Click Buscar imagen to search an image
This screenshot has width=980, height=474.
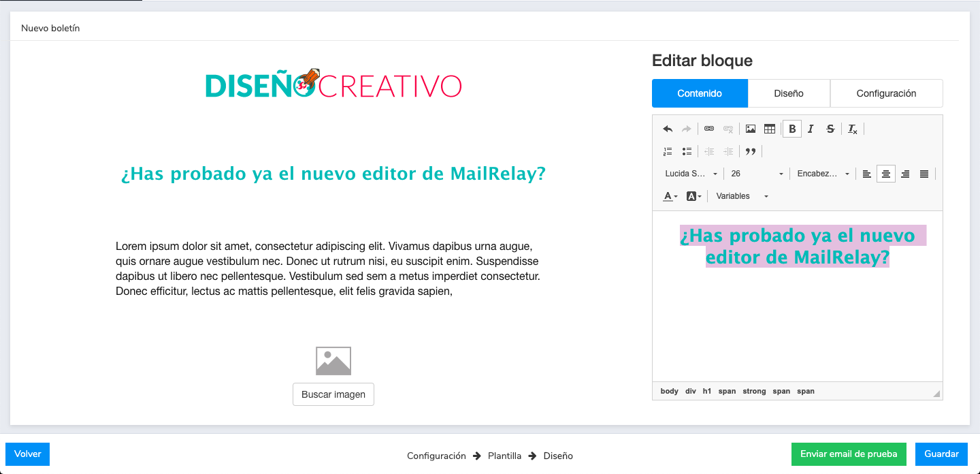tap(333, 394)
